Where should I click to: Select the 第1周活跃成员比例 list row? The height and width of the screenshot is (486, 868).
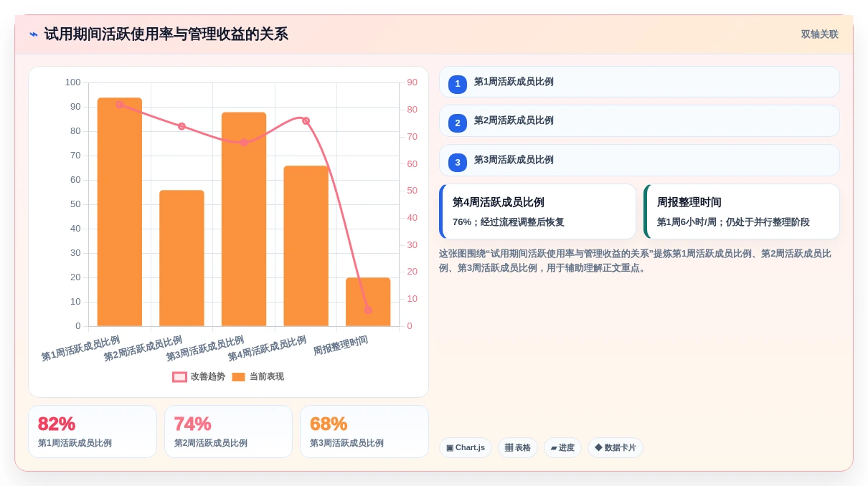[639, 82]
